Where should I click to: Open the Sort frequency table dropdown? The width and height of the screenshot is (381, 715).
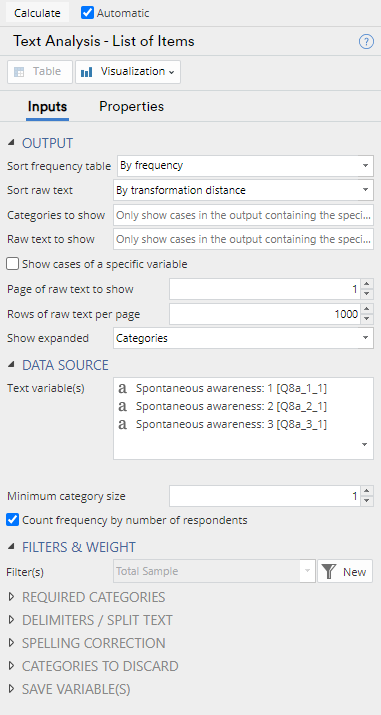click(x=245, y=166)
